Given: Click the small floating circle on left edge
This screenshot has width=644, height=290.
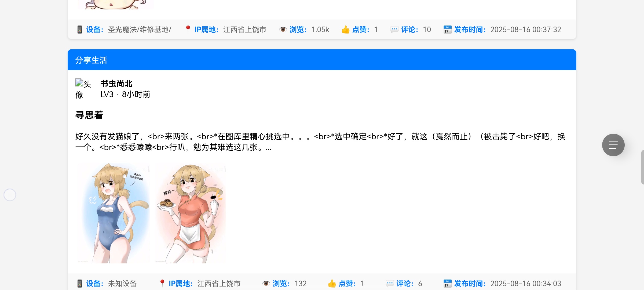Looking at the screenshot, I should pyautogui.click(x=10, y=195).
